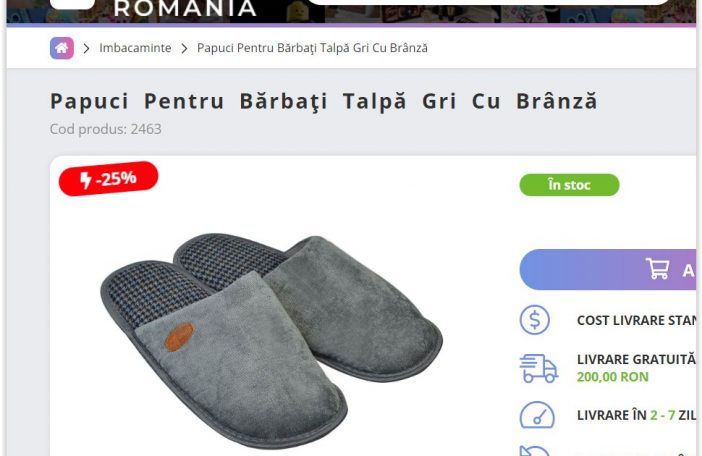702x456 pixels.
Task: Click the ROMANIA site logo text
Action: 185,8
